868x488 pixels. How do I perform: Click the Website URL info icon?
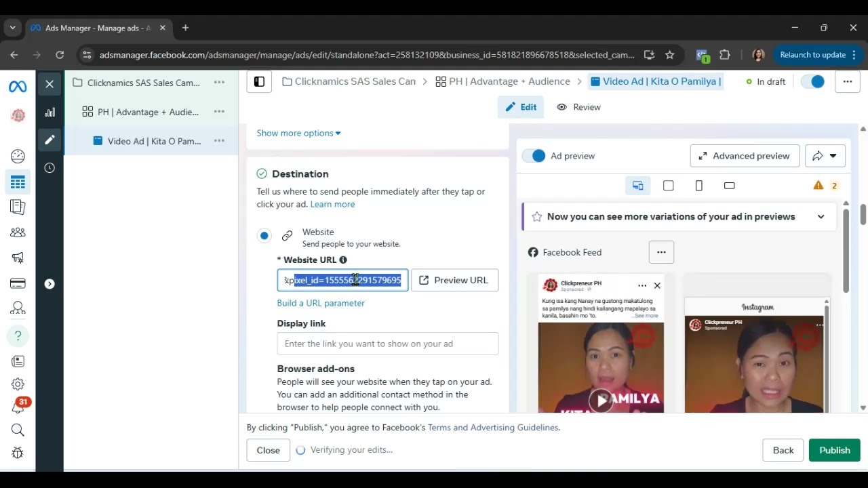coord(343,260)
